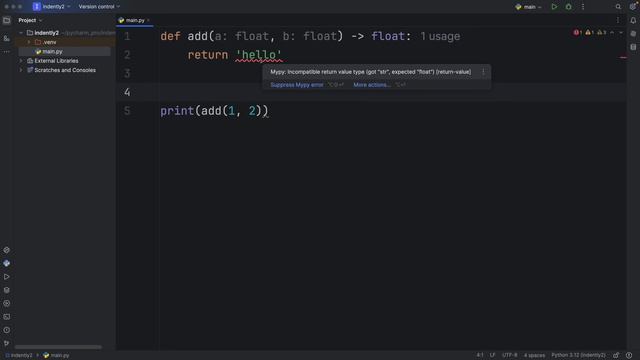
Task: Click line number 5 in gutter
Action: (x=127, y=111)
